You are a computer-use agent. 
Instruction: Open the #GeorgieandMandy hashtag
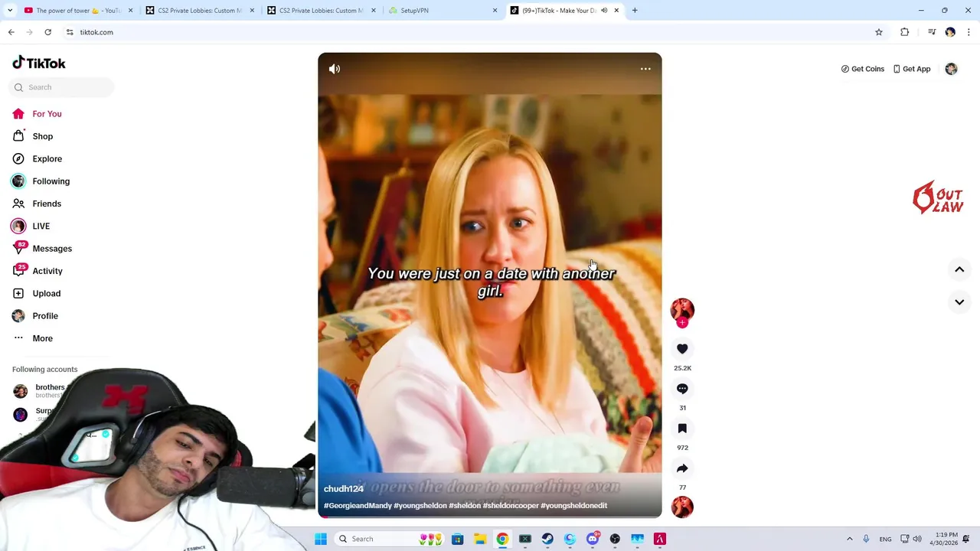(x=358, y=506)
